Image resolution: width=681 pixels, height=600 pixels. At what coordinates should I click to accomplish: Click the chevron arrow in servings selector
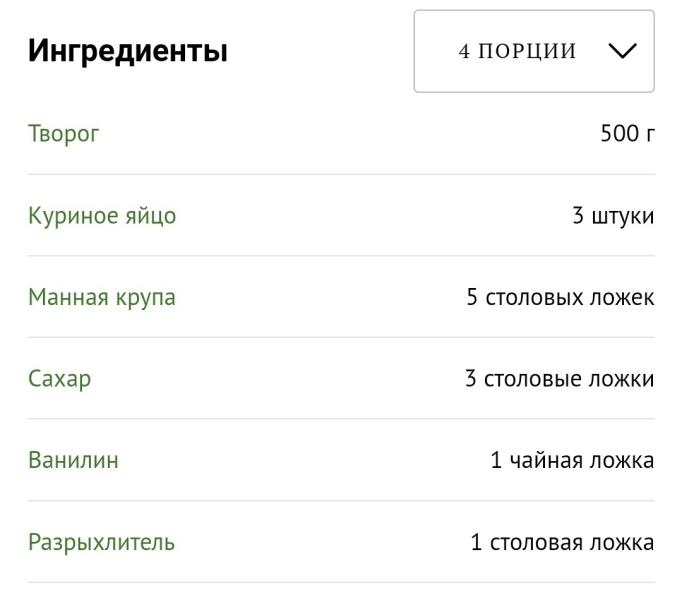[x=621, y=52]
